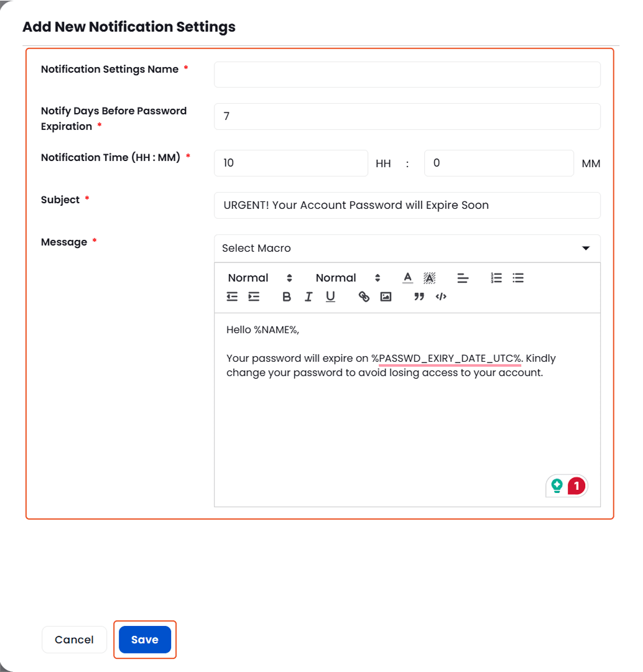Format the message as a blockquote
643x672 pixels.
pos(419,297)
